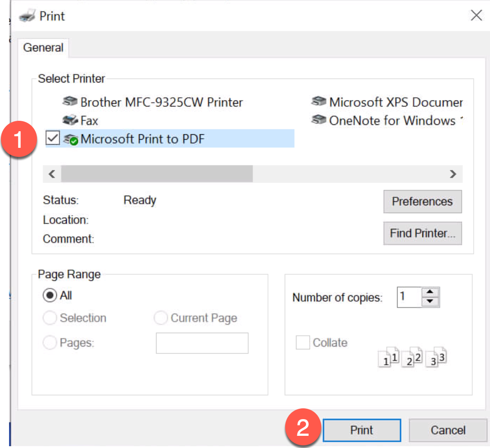Viewport: 490px width, 448px height.
Task: Click the Microsoft XPS Document Writer label
Action: coord(396,102)
